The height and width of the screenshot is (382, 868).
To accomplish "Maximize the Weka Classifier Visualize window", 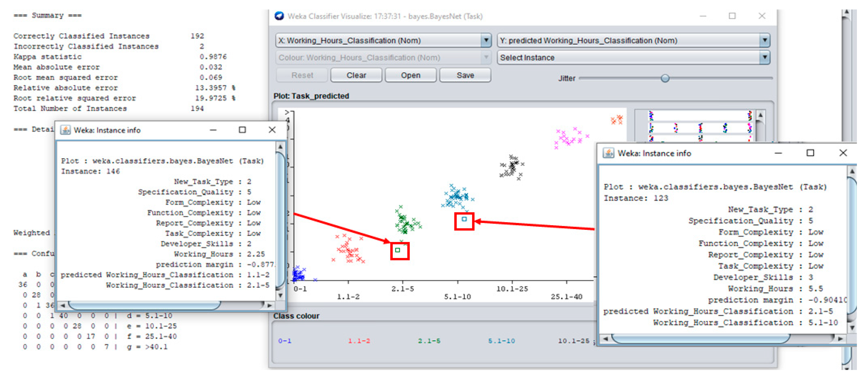I will [x=732, y=16].
